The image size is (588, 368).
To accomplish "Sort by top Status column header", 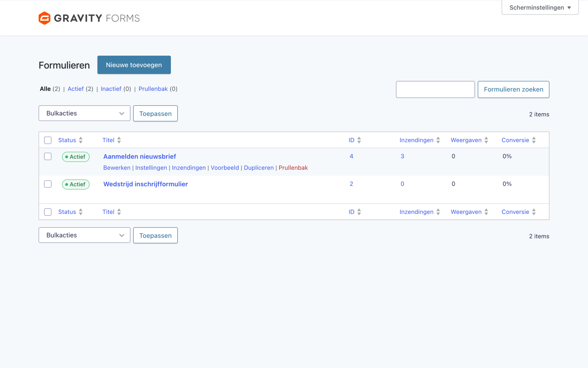I will [x=67, y=140].
